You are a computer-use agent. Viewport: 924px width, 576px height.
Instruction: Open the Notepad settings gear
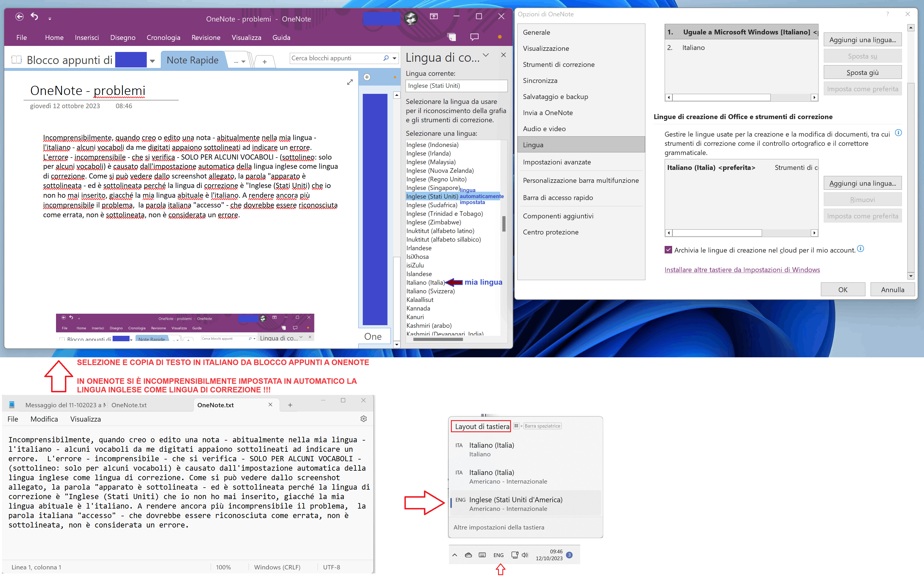pyautogui.click(x=363, y=419)
